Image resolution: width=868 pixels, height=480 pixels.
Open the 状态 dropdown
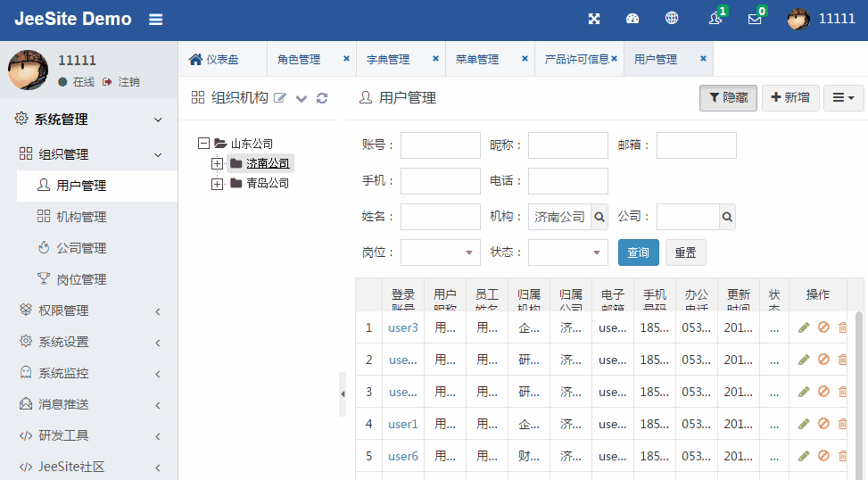coord(568,252)
